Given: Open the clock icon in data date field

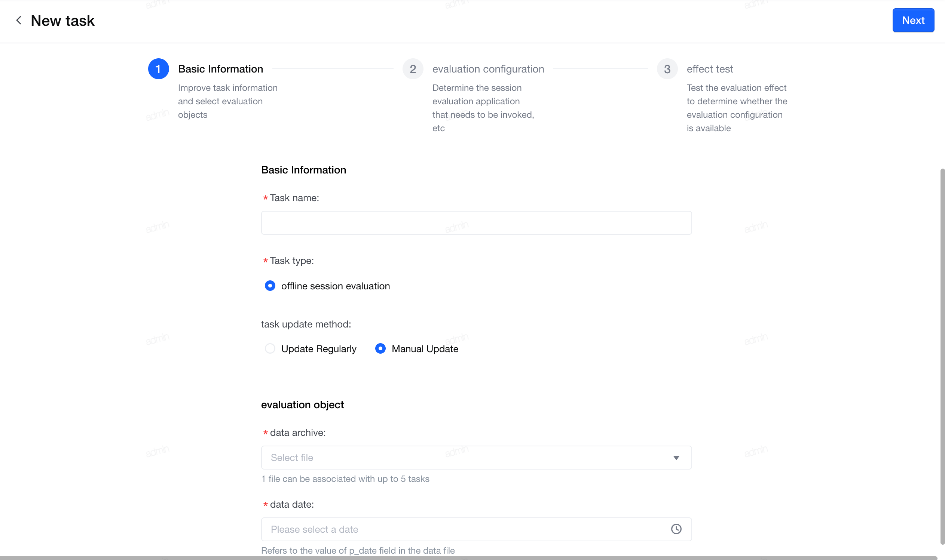Looking at the screenshot, I should [x=676, y=529].
